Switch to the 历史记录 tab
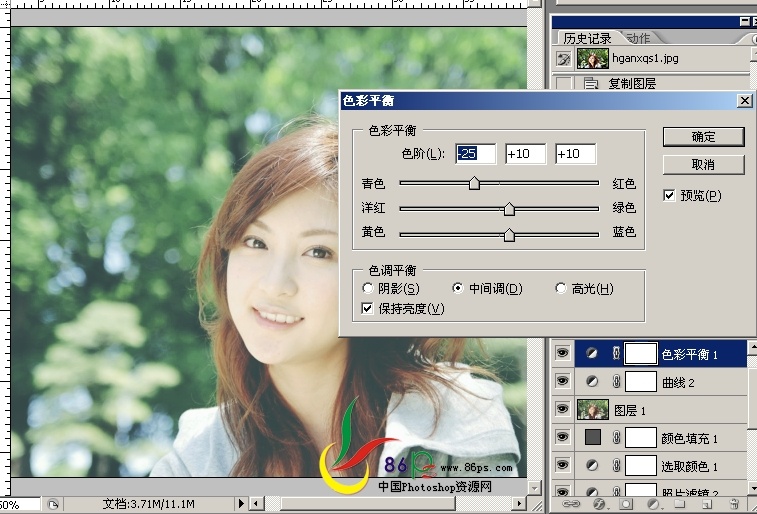This screenshot has width=757, height=514. [x=587, y=38]
